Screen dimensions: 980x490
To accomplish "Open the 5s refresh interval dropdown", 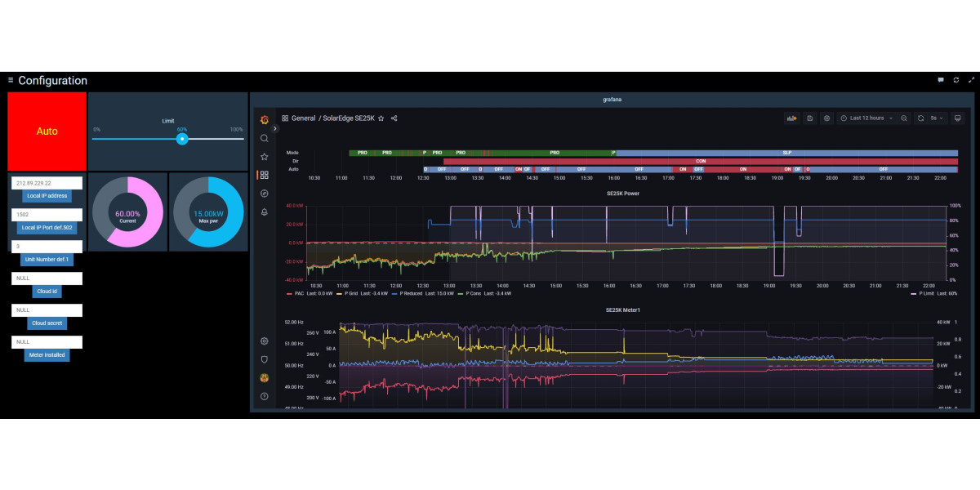I will click(937, 118).
